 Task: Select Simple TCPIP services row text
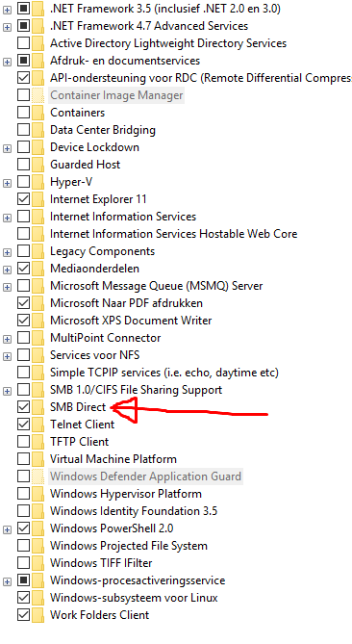tap(164, 373)
